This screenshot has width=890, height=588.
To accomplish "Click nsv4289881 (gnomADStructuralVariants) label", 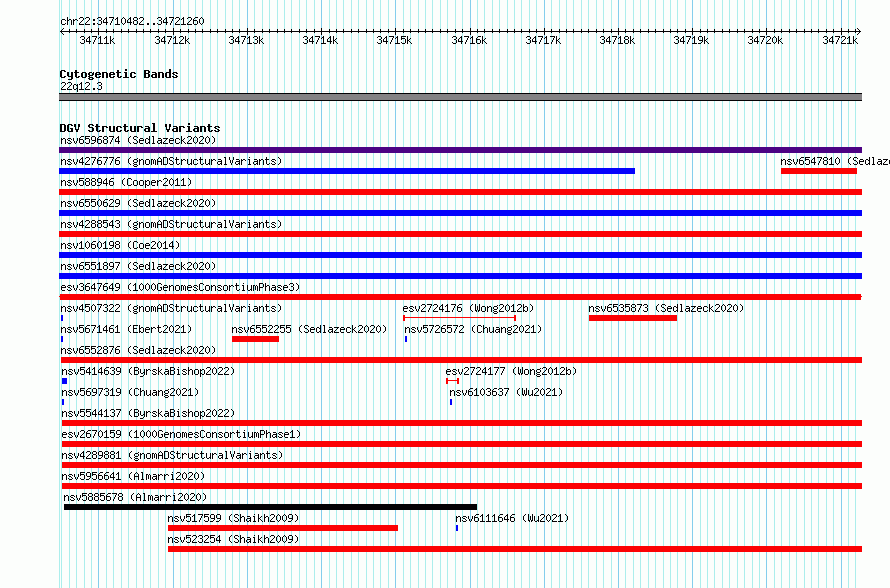I will click(172, 455).
